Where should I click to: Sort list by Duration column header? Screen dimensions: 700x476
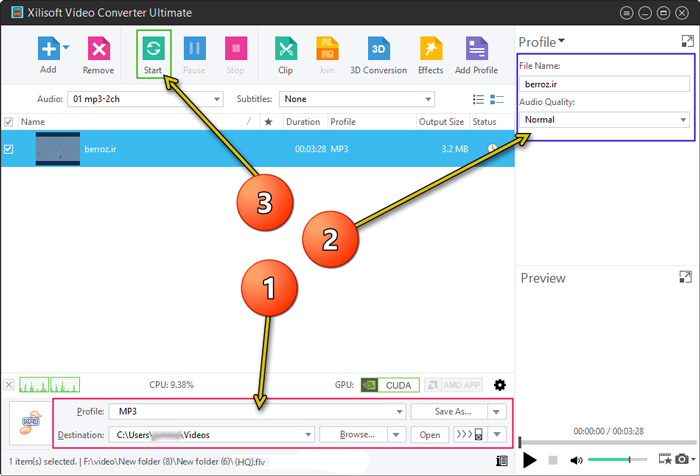pos(303,122)
